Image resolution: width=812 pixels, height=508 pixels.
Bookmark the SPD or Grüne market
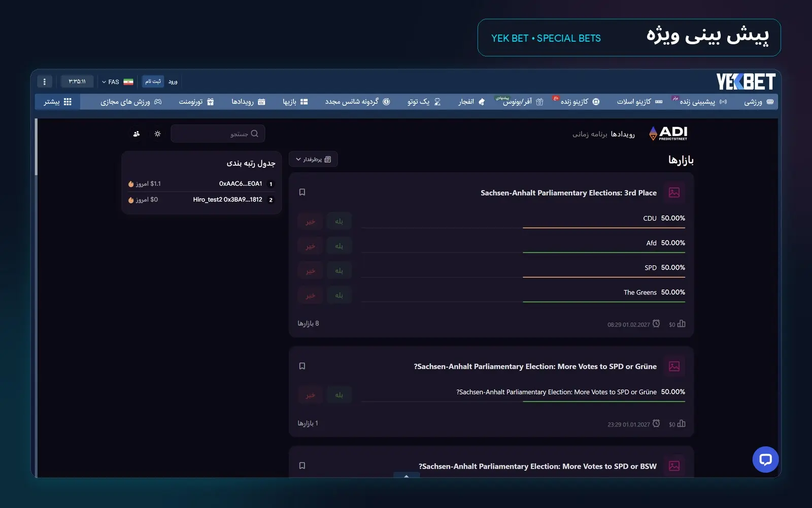point(302,366)
